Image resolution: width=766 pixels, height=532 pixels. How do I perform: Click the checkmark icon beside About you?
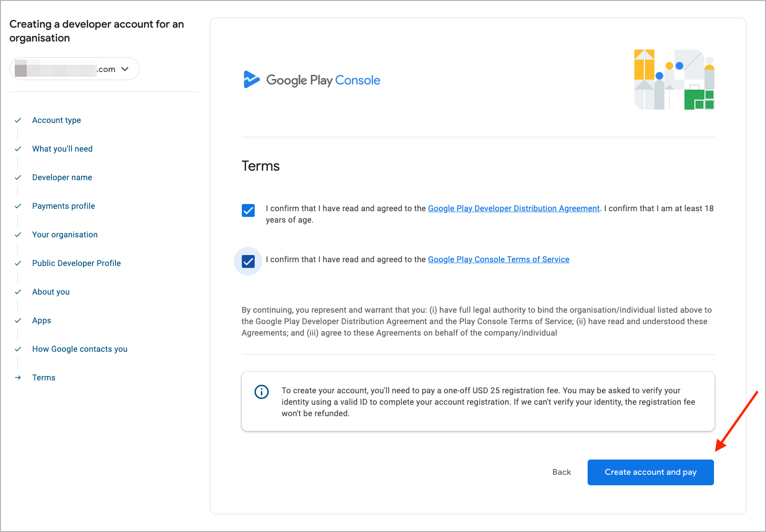[x=18, y=292]
